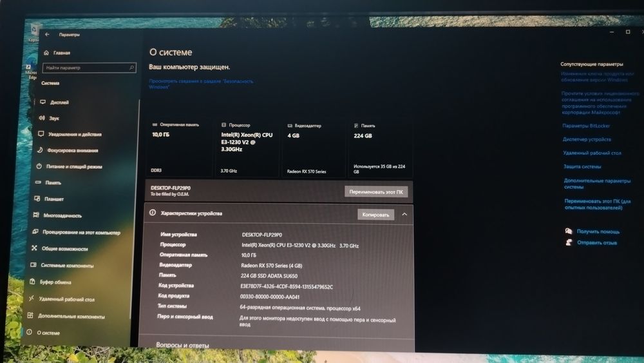Click the Дисплей monitor icon
Image resolution: width=644 pixels, height=363 pixels.
tap(43, 102)
